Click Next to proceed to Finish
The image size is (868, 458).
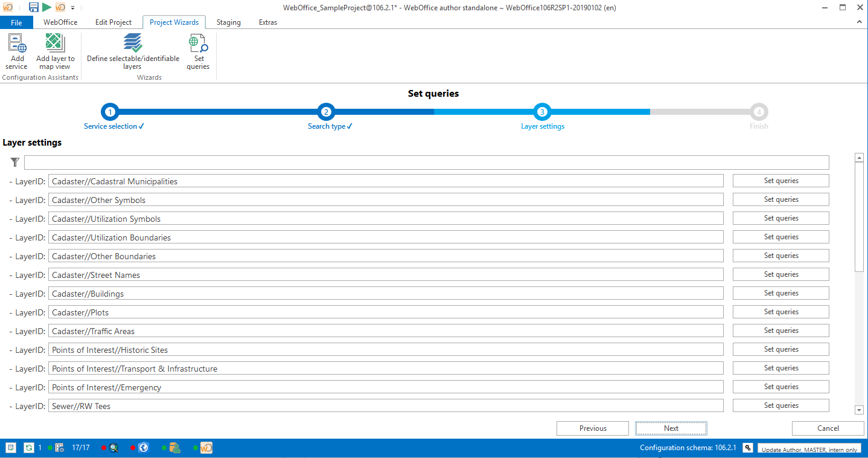(671, 428)
